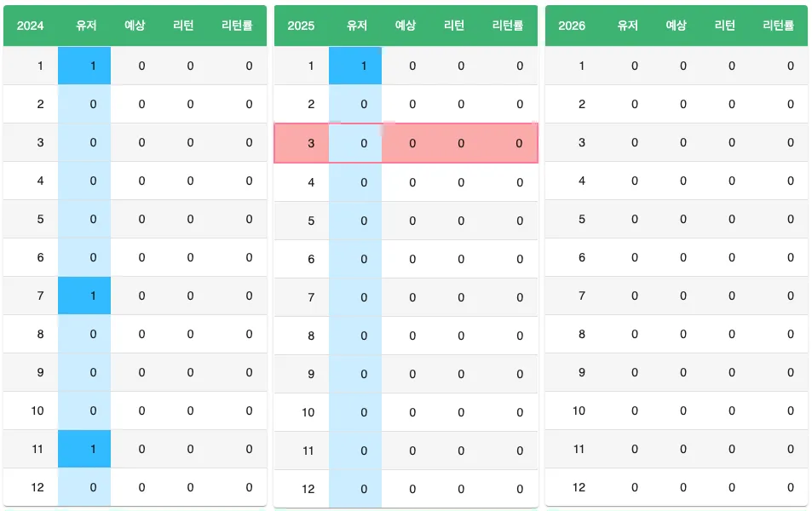The height and width of the screenshot is (511, 812).
Task: Click highlighted 유저 cell for January 2024
Action: point(84,66)
